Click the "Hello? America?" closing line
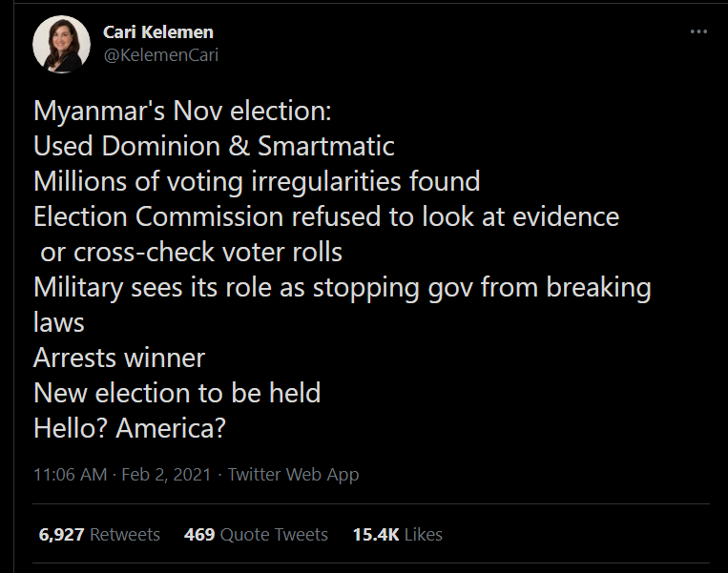 point(130,428)
